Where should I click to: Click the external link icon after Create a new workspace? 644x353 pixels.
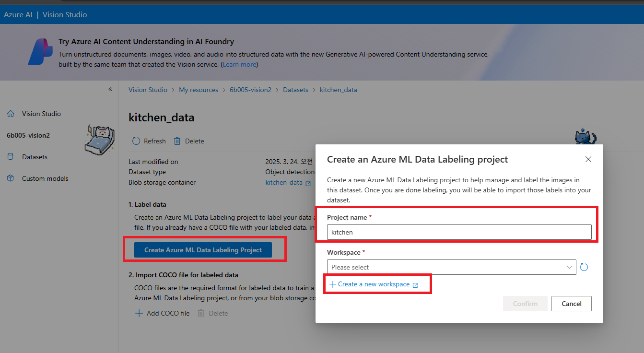pos(415,285)
